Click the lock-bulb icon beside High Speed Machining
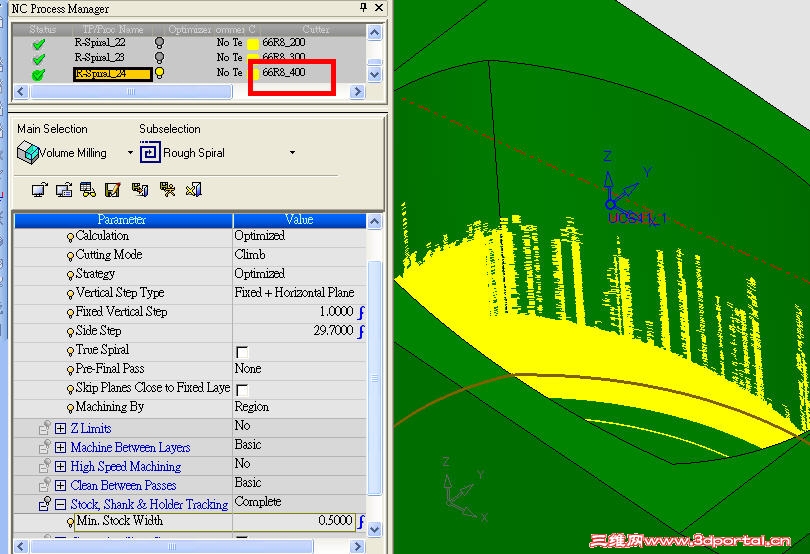The width and height of the screenshot is (810, 554). click(x=45, y=466)
